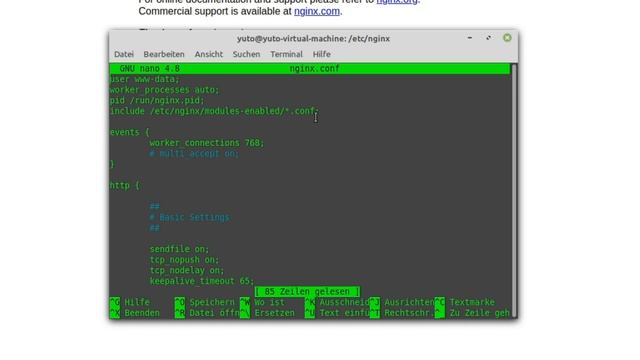640x360 pixels.
Task: Click the 'events {' line
Action: coord(130,132)
